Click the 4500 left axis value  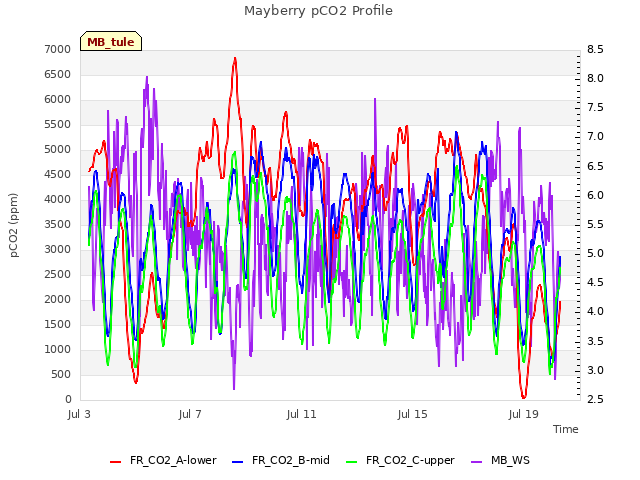58,174
